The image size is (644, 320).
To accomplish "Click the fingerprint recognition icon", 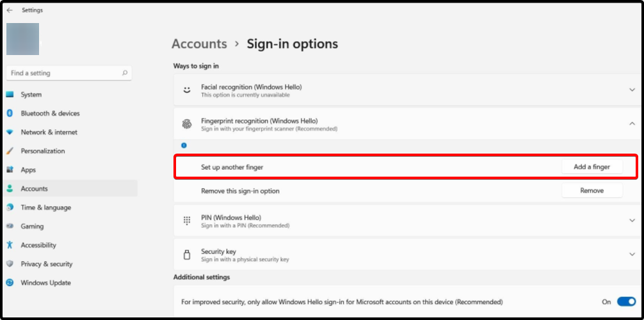I will click(187, 124).
